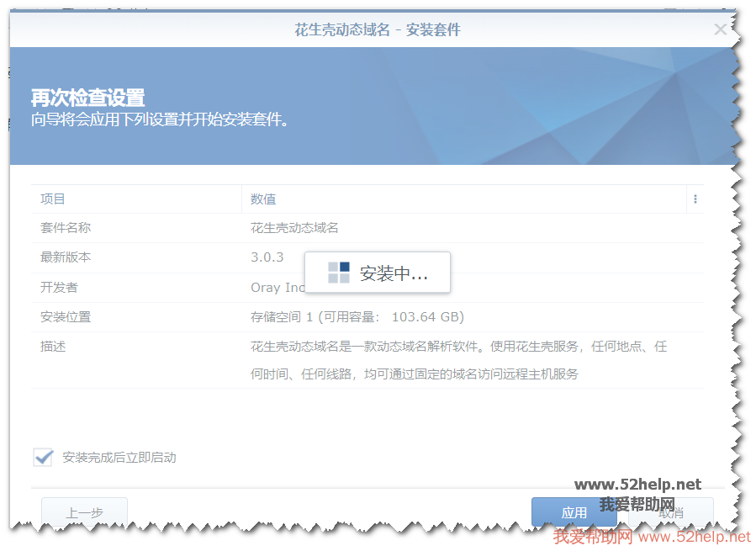Click the 存储空间 1 capacity value
The height and width of the screenshot is (546, 756).
(357, 316)
